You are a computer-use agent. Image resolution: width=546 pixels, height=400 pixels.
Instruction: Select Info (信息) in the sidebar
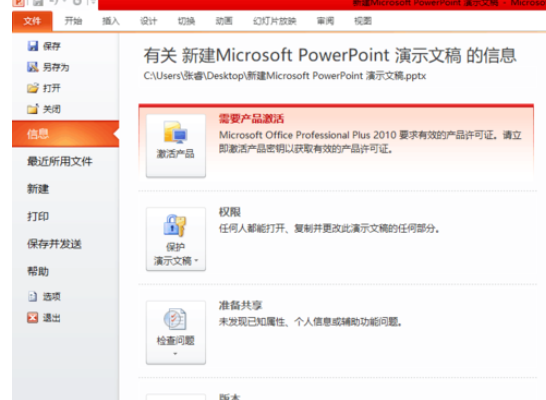tap(65, 134)
